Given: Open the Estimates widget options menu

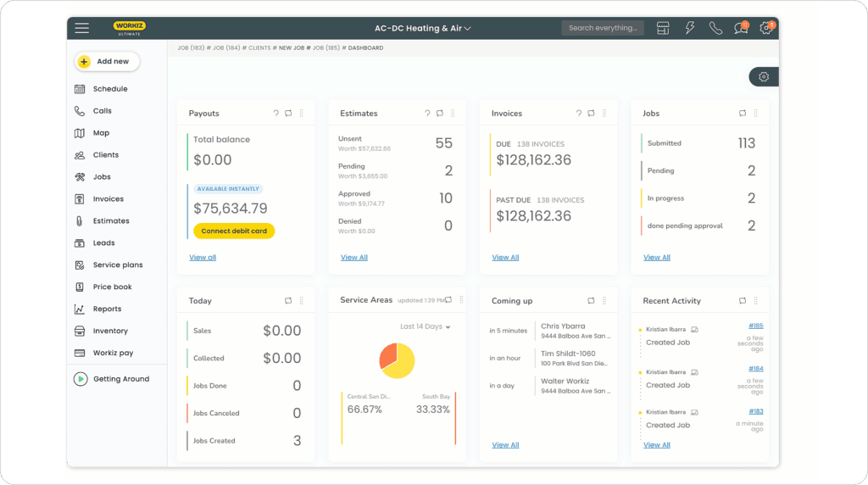Looking at the screenshot, I should tap(453, 114).
